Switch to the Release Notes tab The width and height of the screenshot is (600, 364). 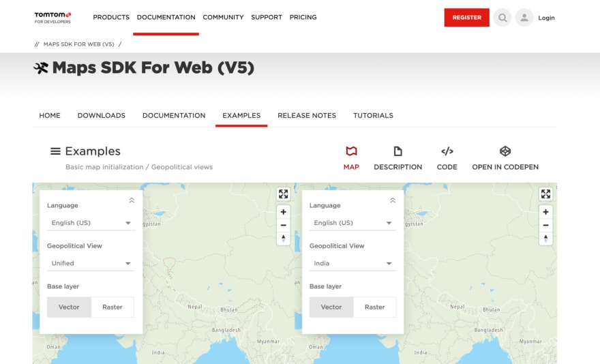[x=307, y=116]
